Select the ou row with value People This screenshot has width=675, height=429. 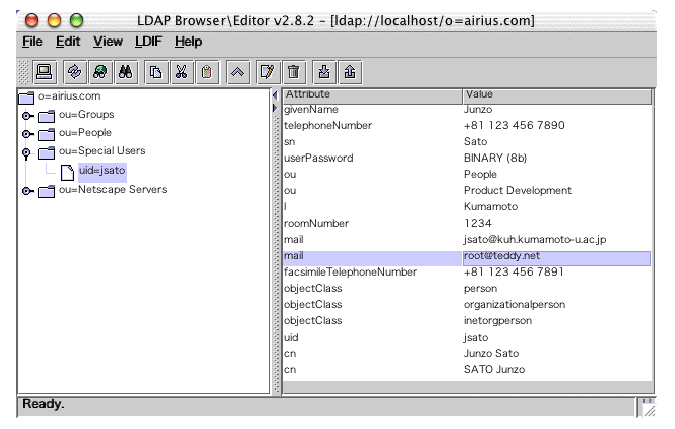pos(467,174)
